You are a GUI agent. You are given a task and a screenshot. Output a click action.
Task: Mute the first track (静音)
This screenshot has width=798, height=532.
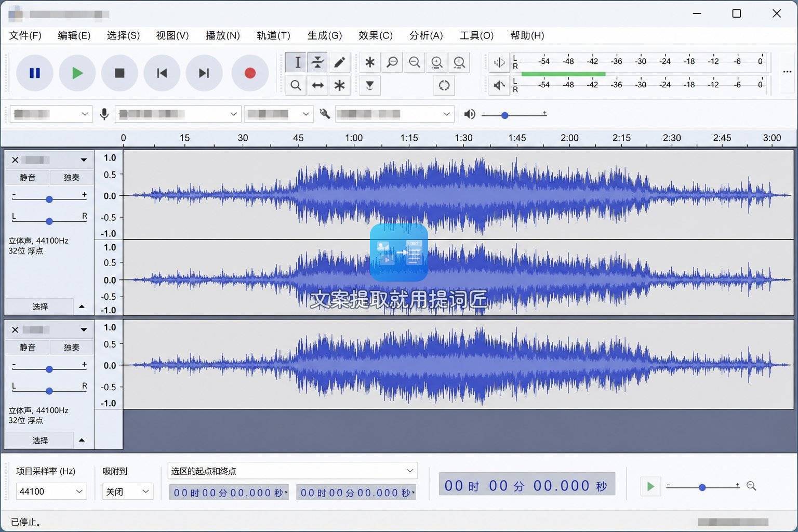pos(28,177)
